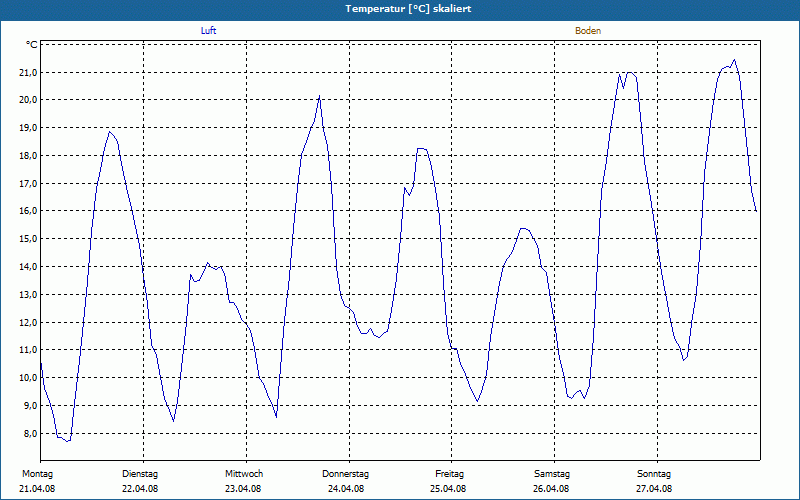Viewport: 800px width, 500px height.
Task: Select the 15,0 axis label
Action: (x=29, y=239)
